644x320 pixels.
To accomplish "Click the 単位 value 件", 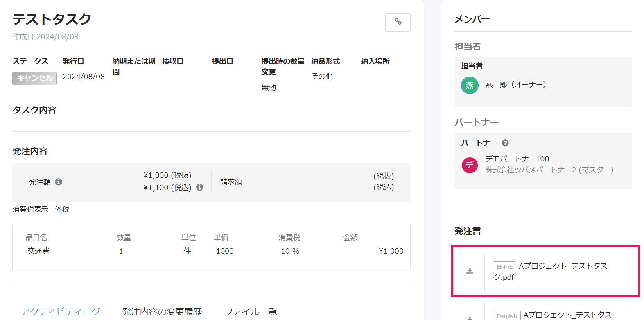I will (187, 251).
